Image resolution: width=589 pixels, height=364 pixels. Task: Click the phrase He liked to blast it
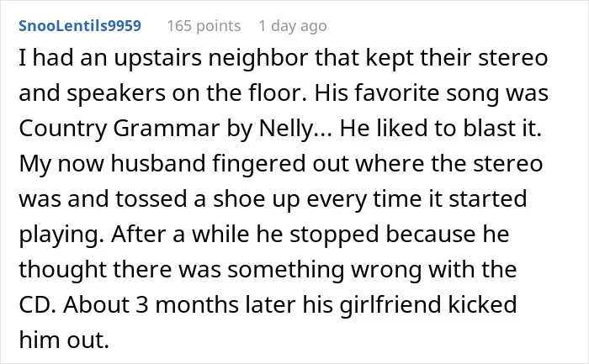441,129
